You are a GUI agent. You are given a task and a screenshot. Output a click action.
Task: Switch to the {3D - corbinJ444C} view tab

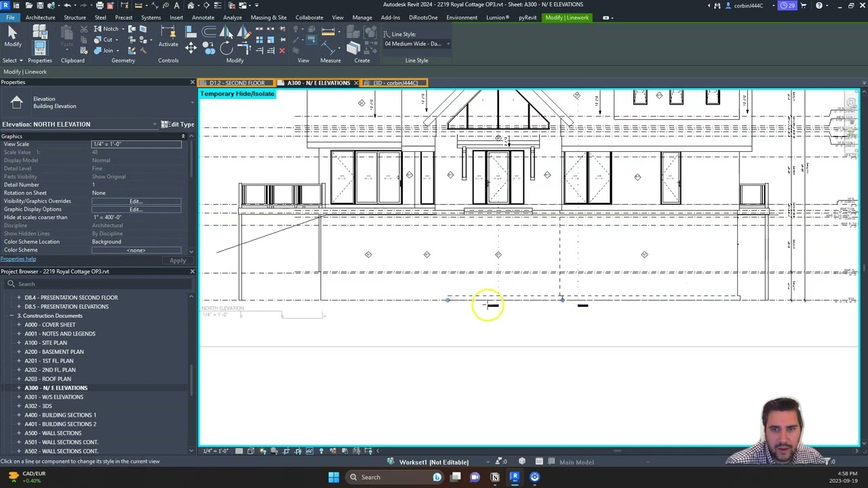[395, 83]
